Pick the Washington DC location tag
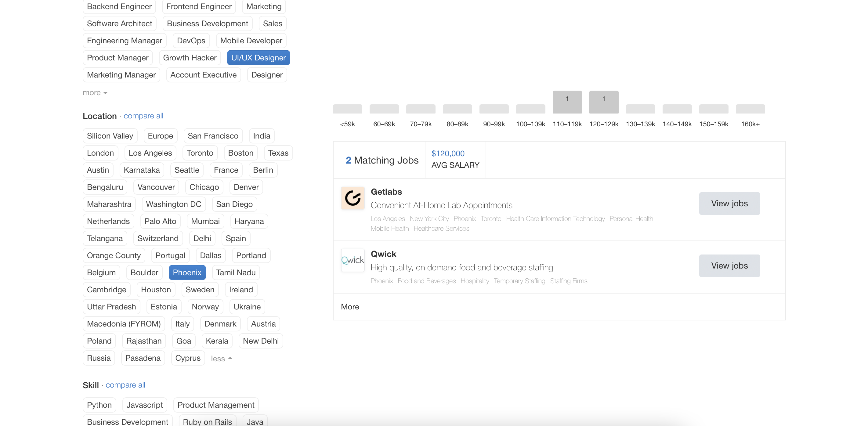Screen dimensions: 868x426 (x=173, y=204)
